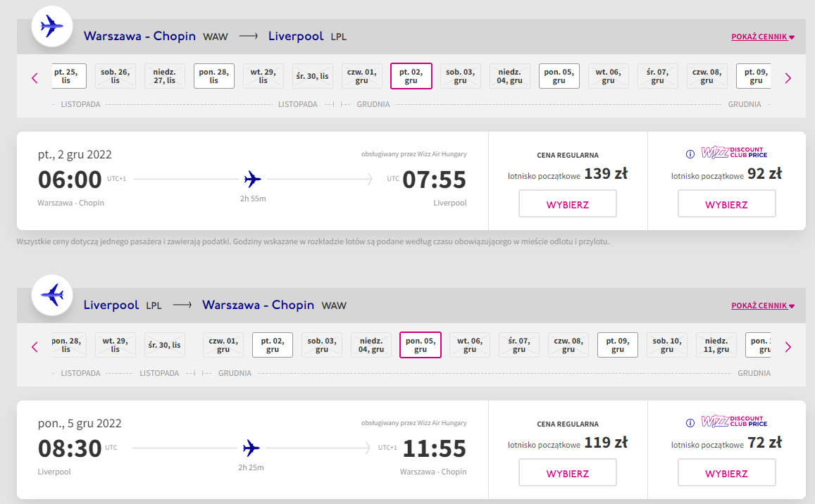This screenshot has width=815, height=504.
Task: Choose regular price 119 zł Wybierz button
Action: [x=568, y=472]
